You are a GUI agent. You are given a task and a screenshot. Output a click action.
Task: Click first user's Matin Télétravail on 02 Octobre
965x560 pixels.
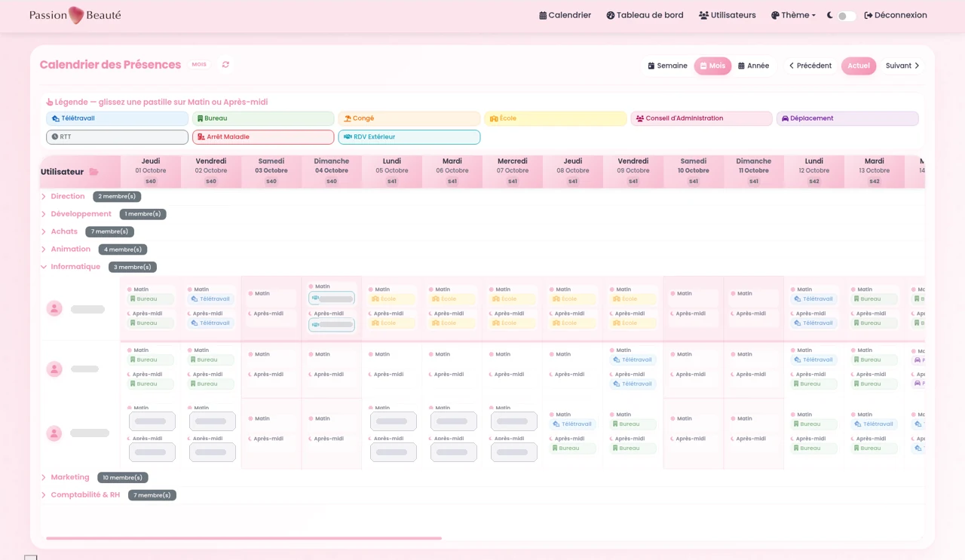tap(211, 299)
